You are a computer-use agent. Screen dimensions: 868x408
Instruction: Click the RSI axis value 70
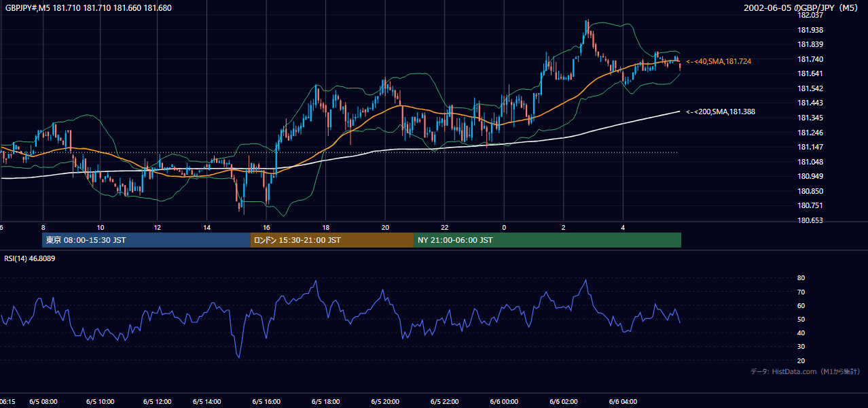[x=801, y=292]
